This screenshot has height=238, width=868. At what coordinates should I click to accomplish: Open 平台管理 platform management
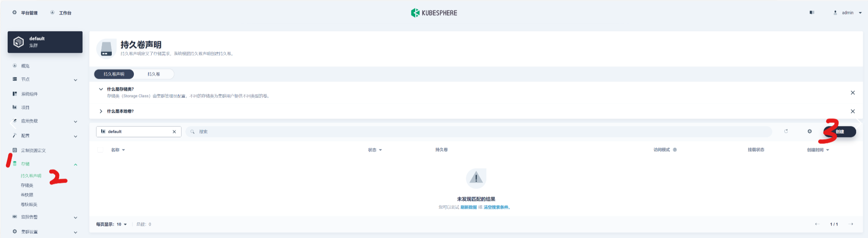point(25,13)
